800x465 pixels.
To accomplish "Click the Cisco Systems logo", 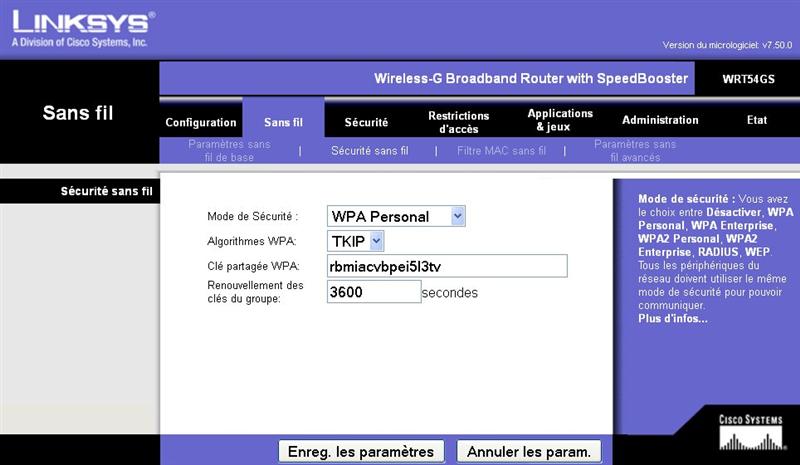I will [751, 432].
